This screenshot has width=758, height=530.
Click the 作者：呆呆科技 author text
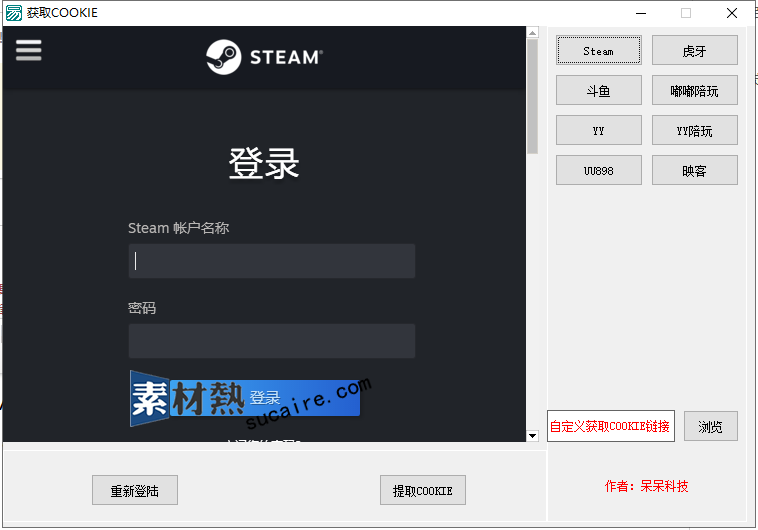pyautogui.click(x=646, y=486)
